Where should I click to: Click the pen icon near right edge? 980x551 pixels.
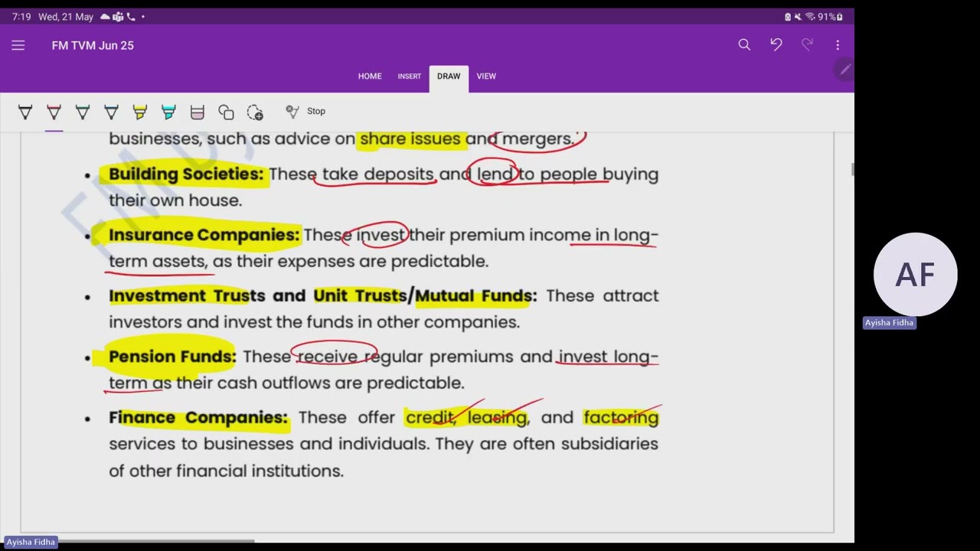click(x=844, y=70)
